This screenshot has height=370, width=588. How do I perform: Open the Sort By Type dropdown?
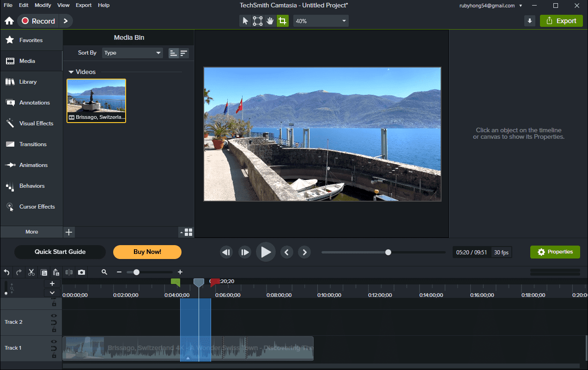click(133, 53)
